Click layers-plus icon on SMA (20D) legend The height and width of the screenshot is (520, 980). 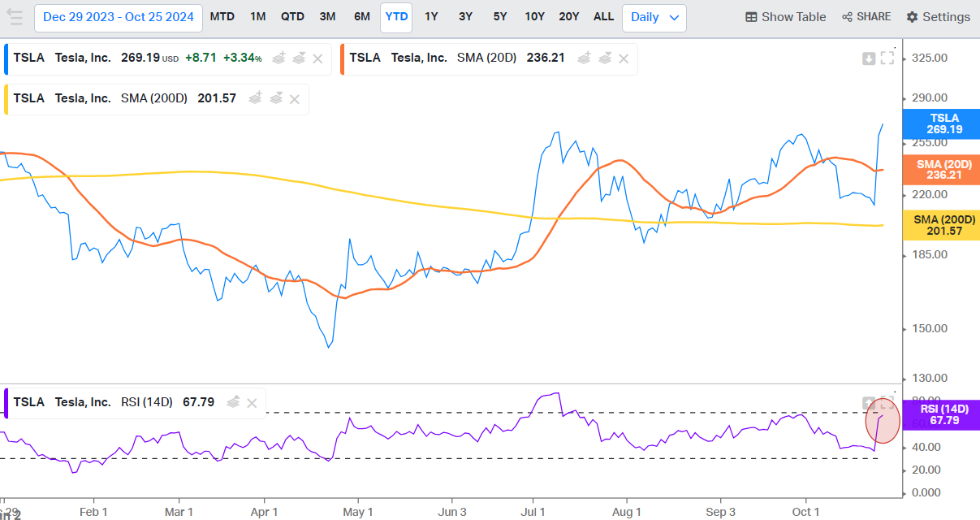[585, 58]
